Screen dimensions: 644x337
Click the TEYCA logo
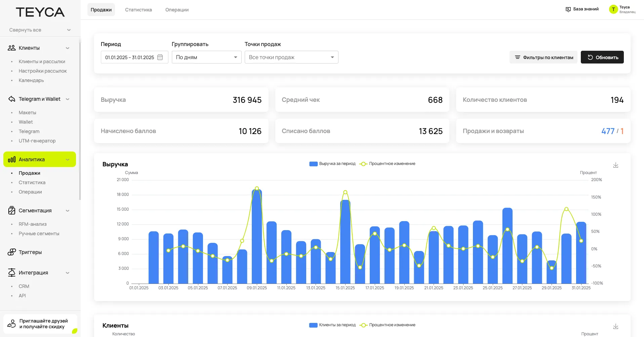[40, 12]
